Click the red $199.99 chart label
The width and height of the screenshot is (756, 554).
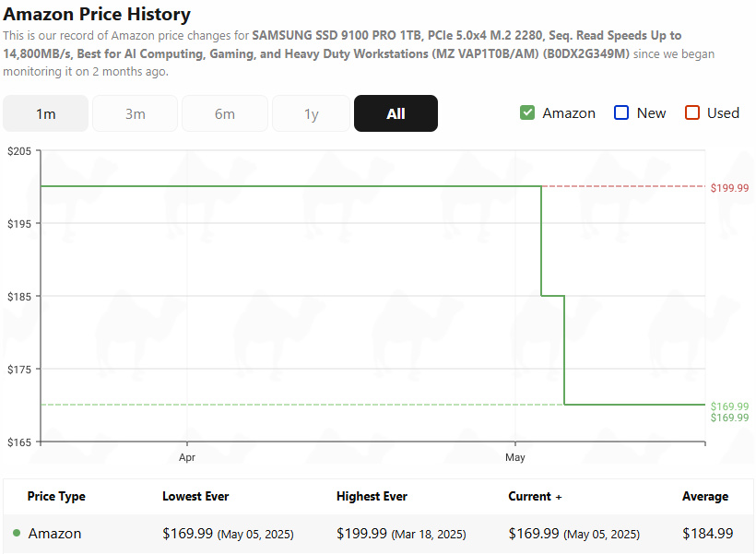click(729, 188)
